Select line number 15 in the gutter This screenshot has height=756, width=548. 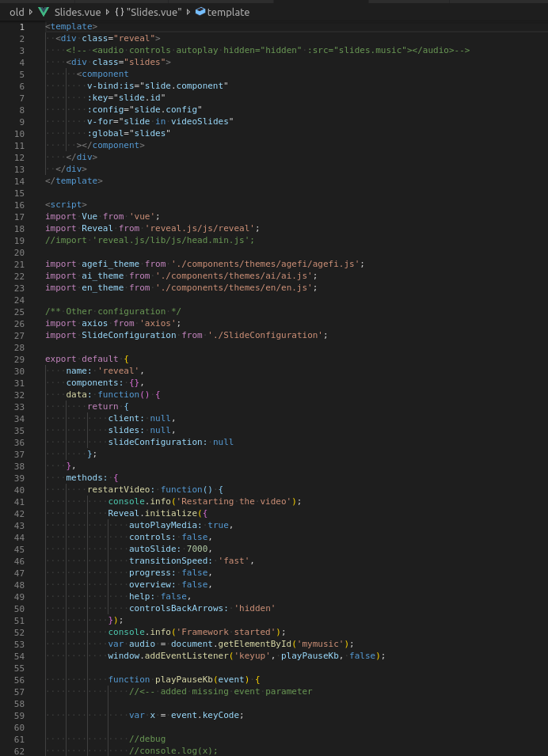click(19, 192)
